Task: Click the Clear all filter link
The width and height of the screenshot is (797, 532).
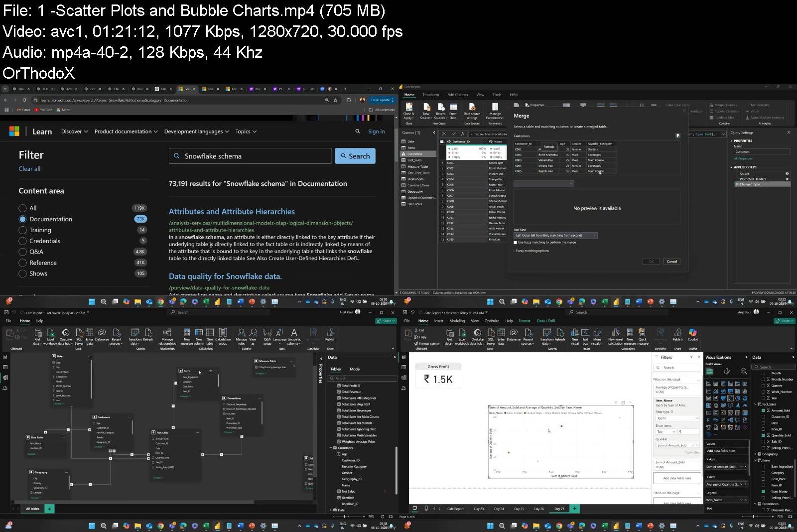Action: click(29, 169)
